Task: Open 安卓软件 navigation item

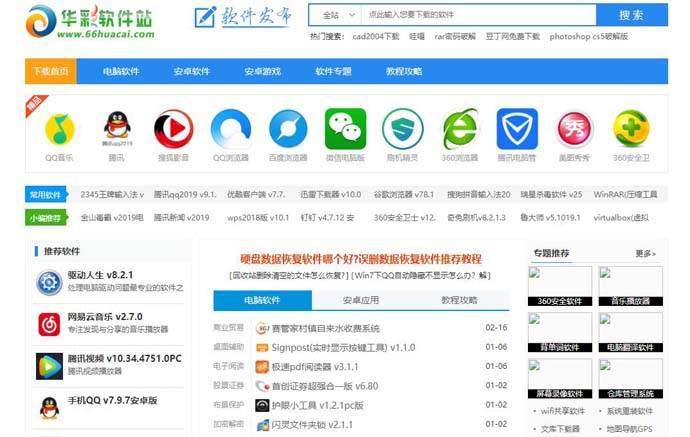Action: coord(191,71)
